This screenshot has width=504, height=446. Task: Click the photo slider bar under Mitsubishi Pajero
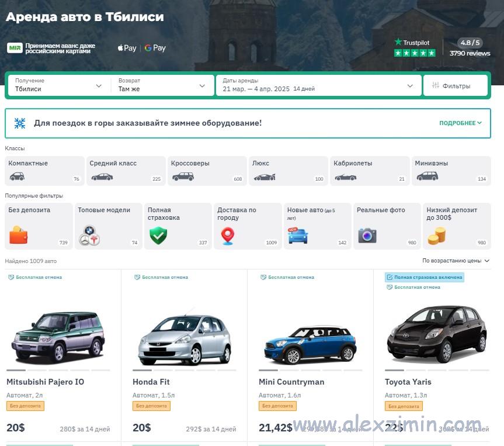(58, 371)
